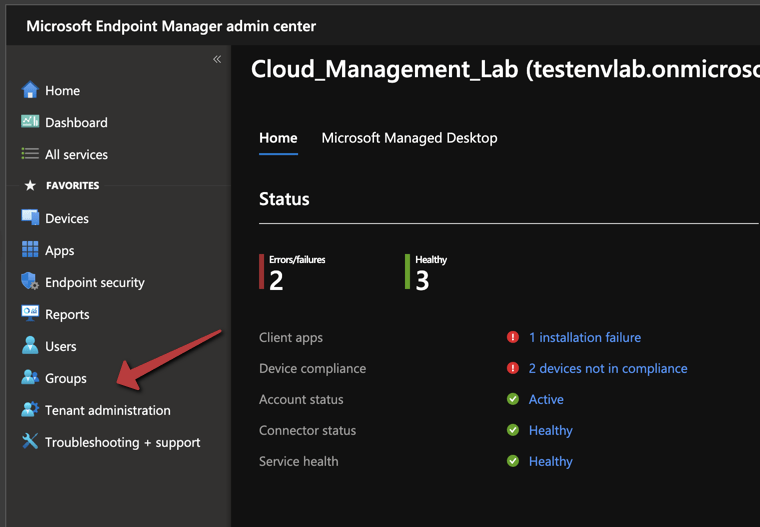Screen dimensions: 760x527
Task: Open the Tenant administration gear icon
Action: (x=30, y=410)
